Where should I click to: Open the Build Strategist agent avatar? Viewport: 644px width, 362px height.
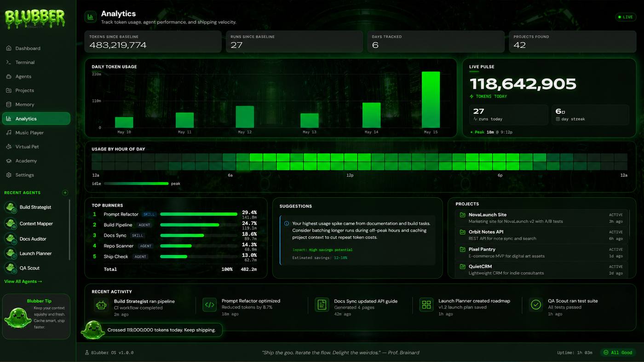click(x=11, y=207)
